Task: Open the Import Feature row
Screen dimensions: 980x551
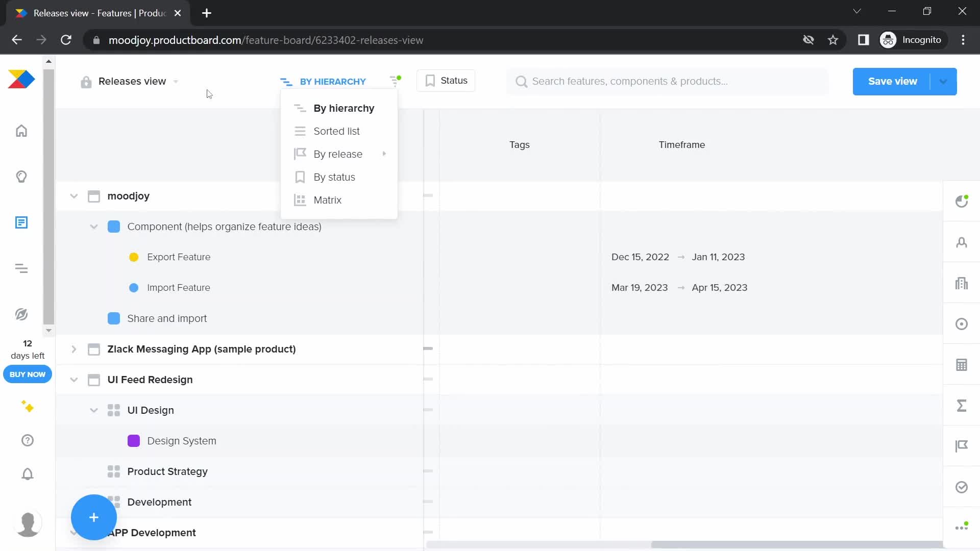Action: tap(179, 288)
